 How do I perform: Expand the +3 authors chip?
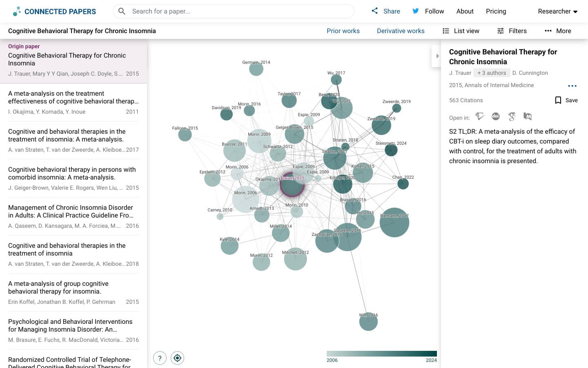pos(492,73)
